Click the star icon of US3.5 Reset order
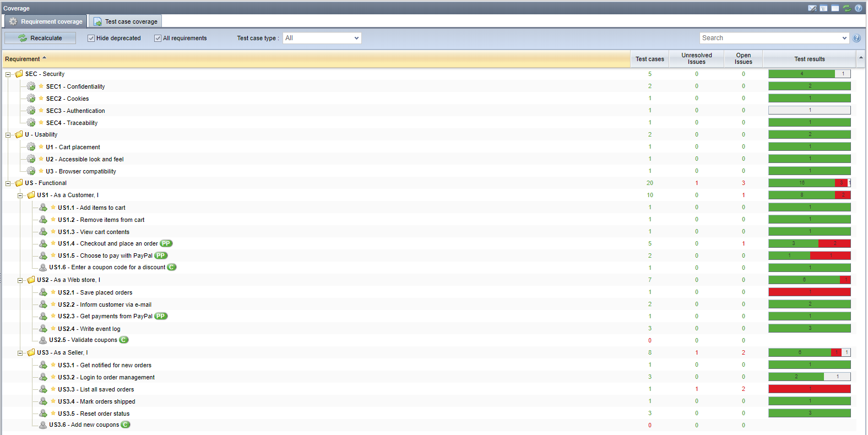 pyautogui.click(x=53, y=413)
